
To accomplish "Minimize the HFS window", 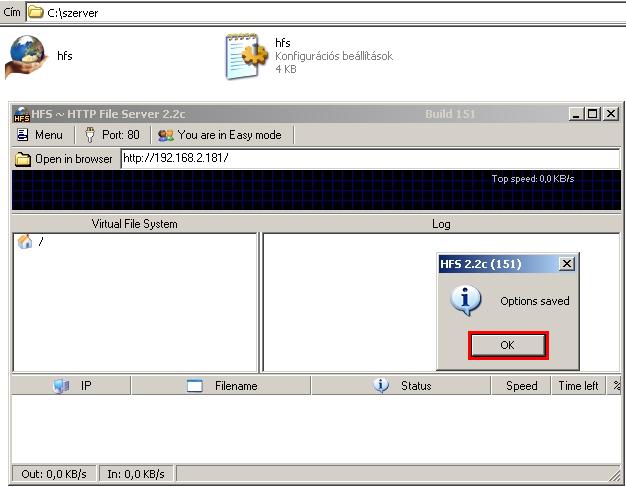I will pyautogui.click(x=576, y=114).
